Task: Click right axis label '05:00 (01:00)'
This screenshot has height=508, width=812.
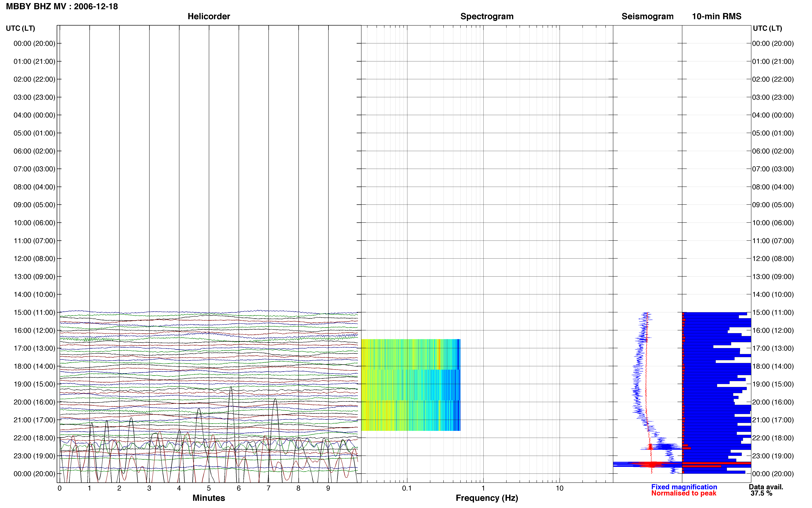Action: 773,133
